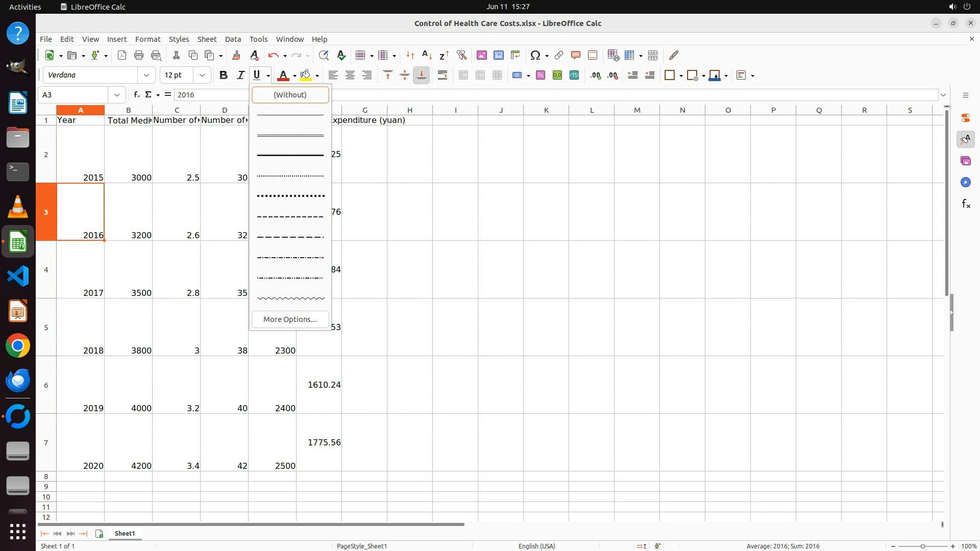Choose the (Without) underline option
Screen dimensions: 980x551
(290, 95)
